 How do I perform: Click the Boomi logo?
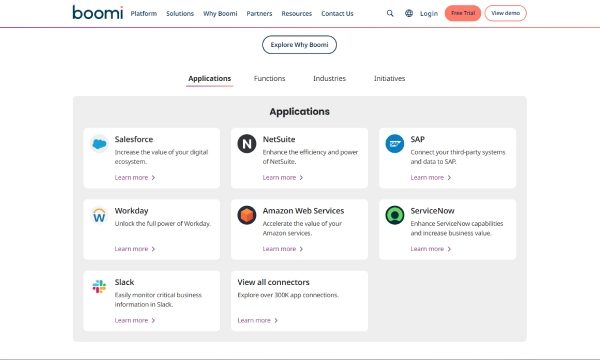(x=98, y=13)
